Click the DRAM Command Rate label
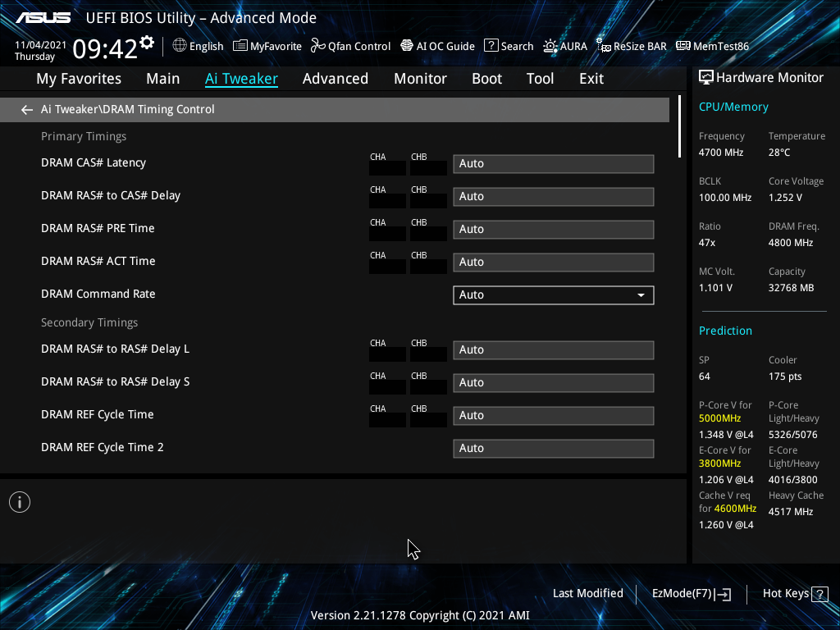 click(98, 294)
